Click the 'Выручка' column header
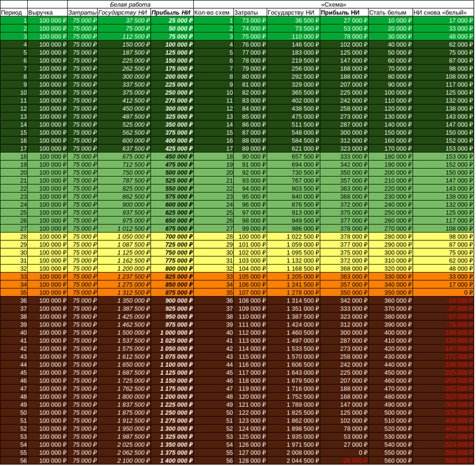 [52, 12]
